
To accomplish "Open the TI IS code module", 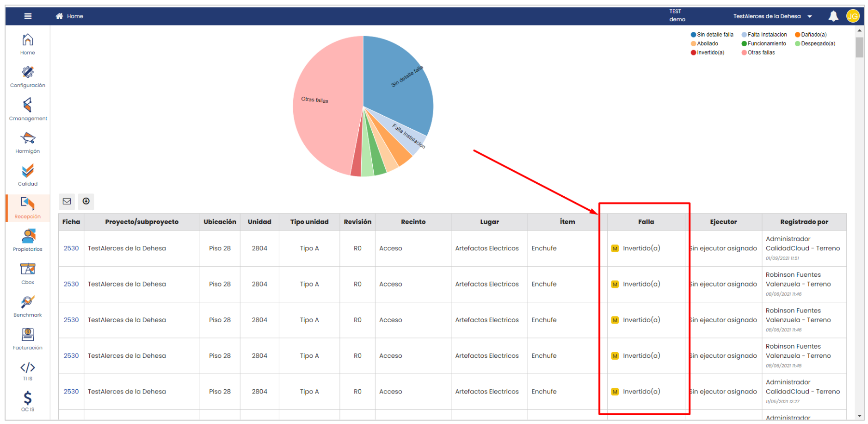I will point(28,371).
